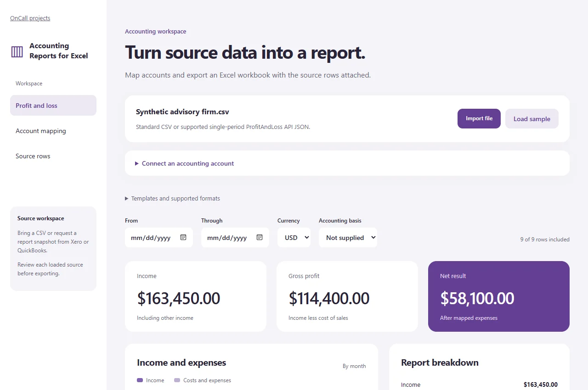Open Source rows in sidebar
588x390 pixels.
tap(53, 156)
